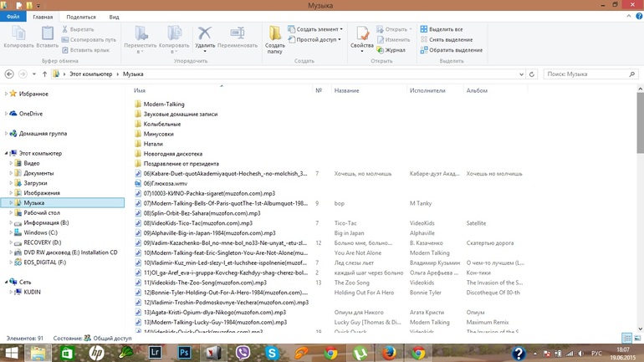Open the Простой доступ dropdown
The image size is (644, 362).
pyautogui.click(x=318, y=39)
